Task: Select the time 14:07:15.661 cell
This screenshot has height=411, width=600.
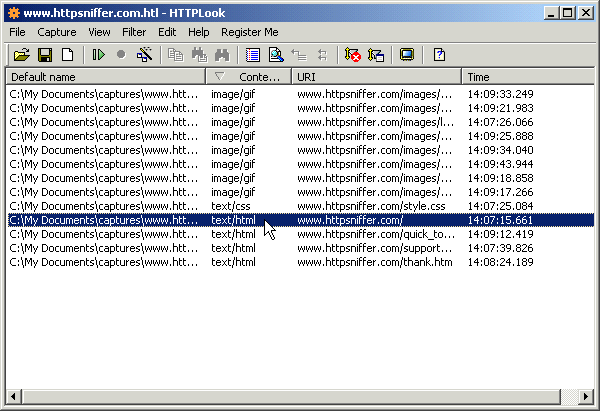Action: tap(501, 220)
